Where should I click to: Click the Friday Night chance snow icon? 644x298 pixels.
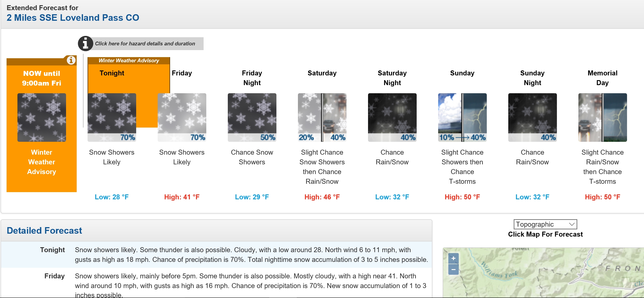click(x=252, y=117)
